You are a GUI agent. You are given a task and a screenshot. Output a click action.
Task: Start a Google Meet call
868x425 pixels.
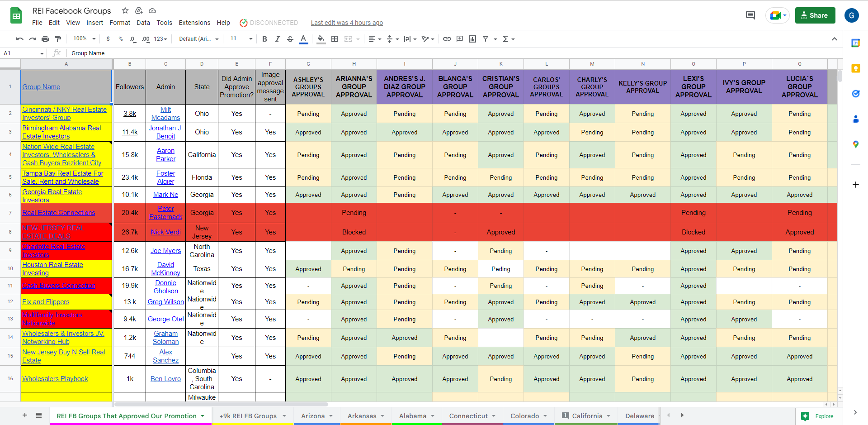[778, 15]
